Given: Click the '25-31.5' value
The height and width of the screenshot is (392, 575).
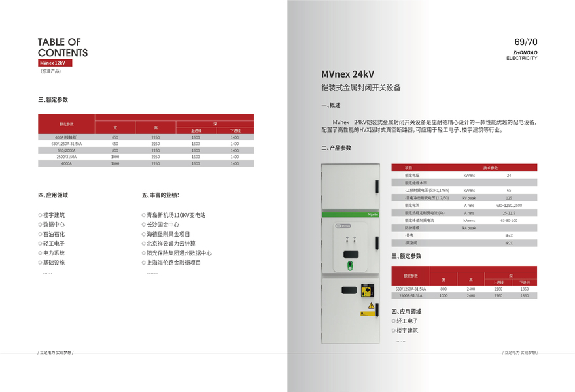Looking at the screenshot, I should (509, 213).
